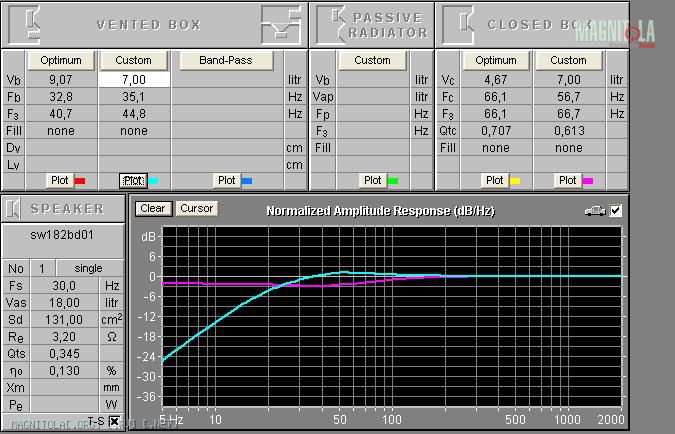This screenshot has width=675, height=434.
Task: Clear the graph with Clear button
Action: coord(153,208)
